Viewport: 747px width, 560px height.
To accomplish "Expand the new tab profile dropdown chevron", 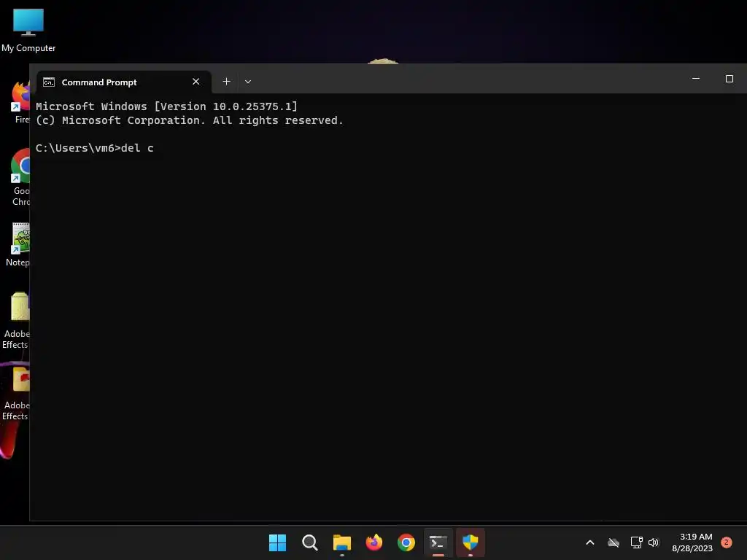I will pyautogui.click(x=248, y=82).
